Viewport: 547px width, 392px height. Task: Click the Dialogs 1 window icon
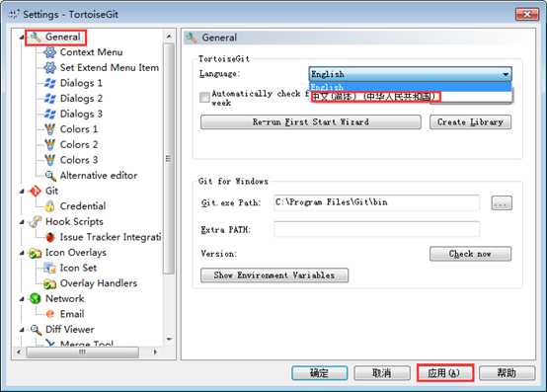coord(50,83)
